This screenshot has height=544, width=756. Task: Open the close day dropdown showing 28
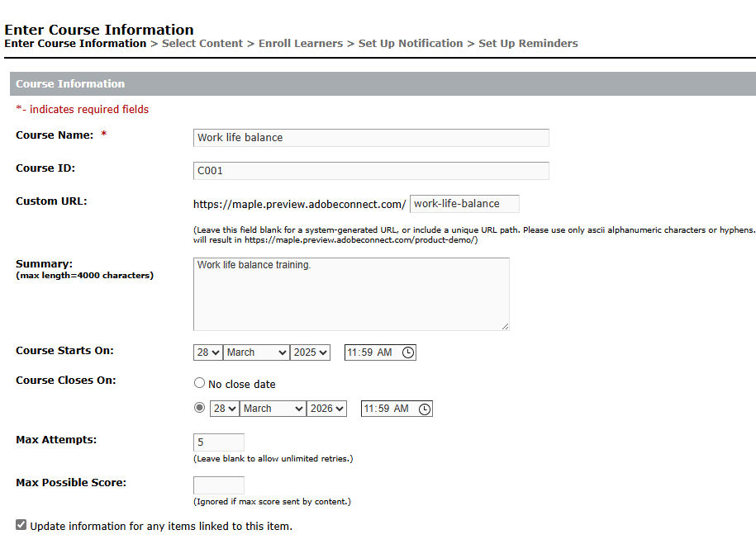pyautogui.click(x=224, y=409)
